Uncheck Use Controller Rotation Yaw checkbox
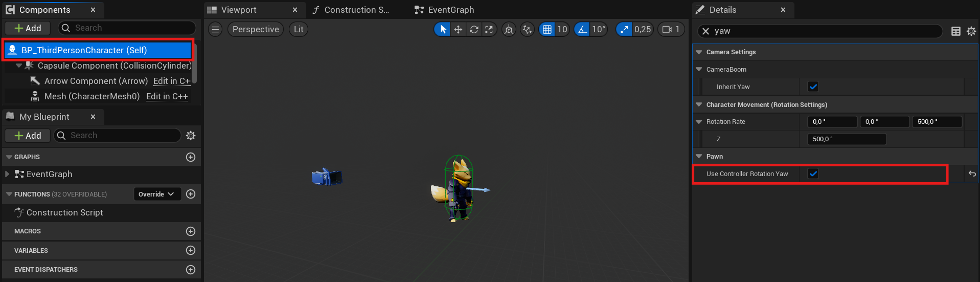 pos(813,174)
